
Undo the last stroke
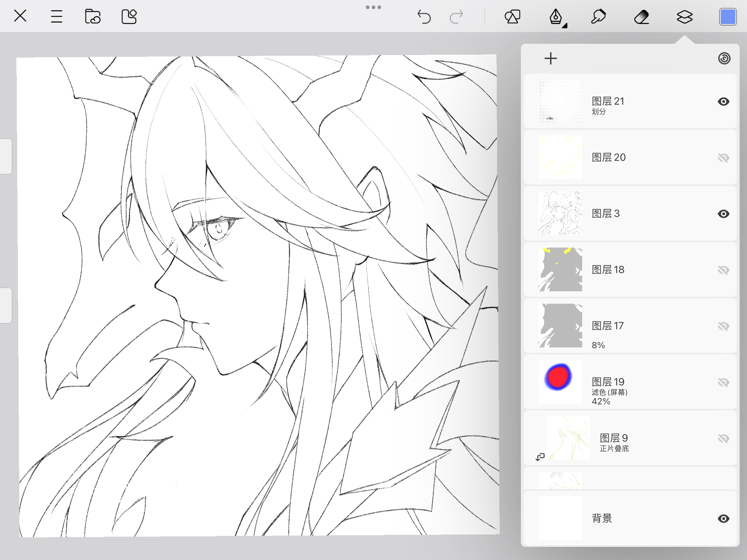[x=424, y=17]
